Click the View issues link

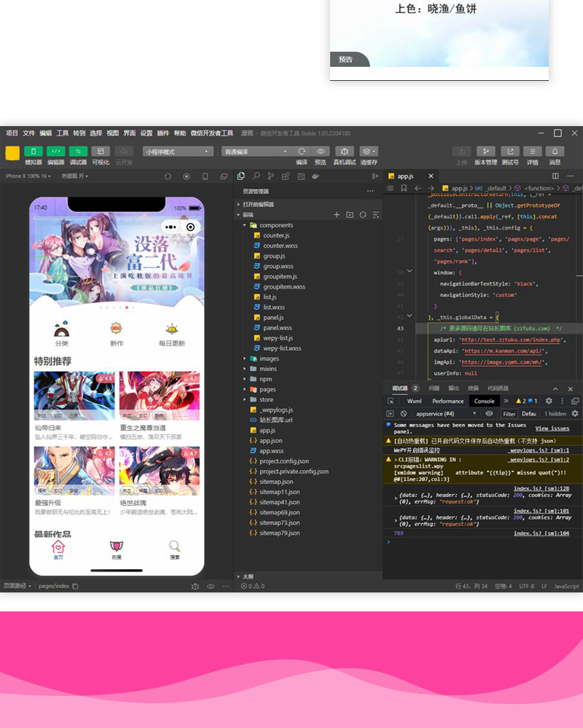click(552, 428)
